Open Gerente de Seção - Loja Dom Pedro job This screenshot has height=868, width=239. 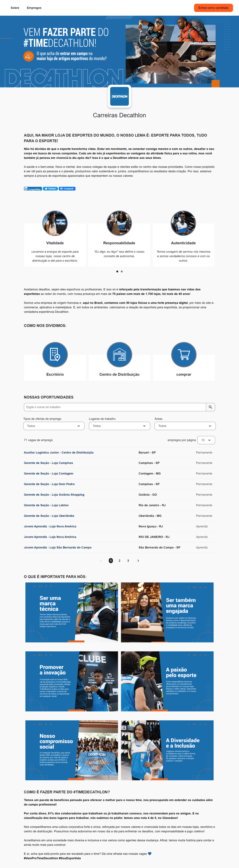pyautogui.click(x=49, y=484)
